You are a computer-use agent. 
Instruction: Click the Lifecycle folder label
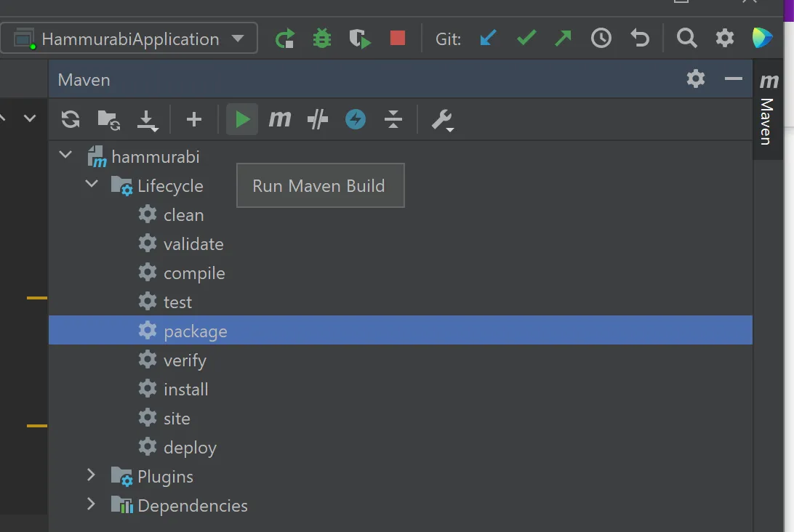click(170, 186)
